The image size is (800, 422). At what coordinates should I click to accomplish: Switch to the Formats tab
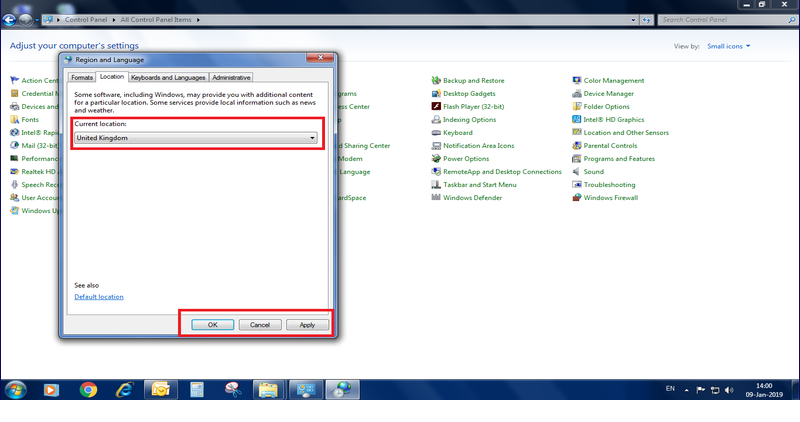[x=82, y=77]
